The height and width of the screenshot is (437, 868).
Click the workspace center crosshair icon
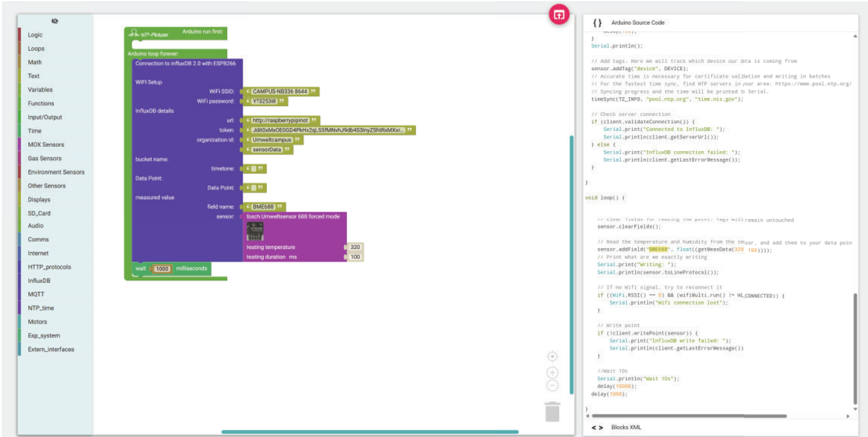[x=552, y=356]
